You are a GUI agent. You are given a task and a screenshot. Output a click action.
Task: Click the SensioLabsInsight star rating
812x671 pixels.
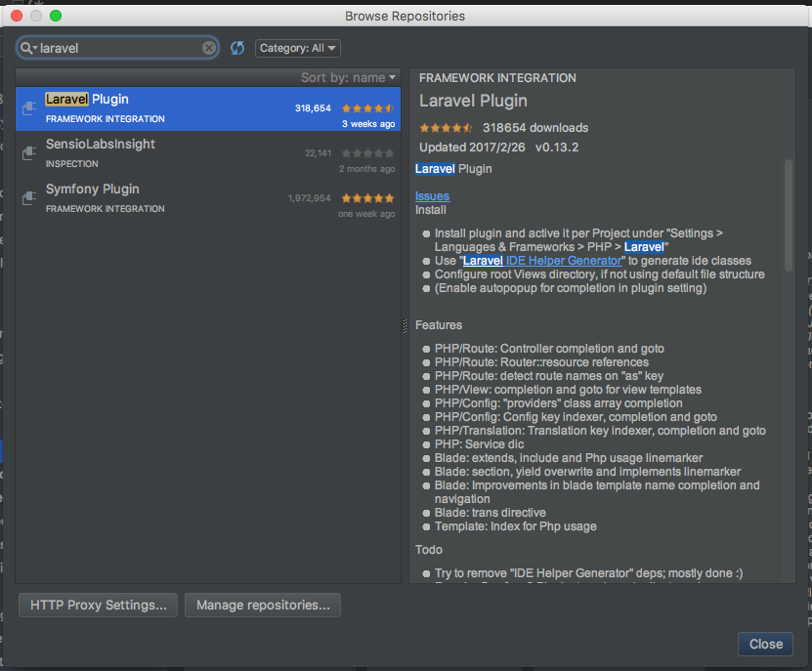367,153
